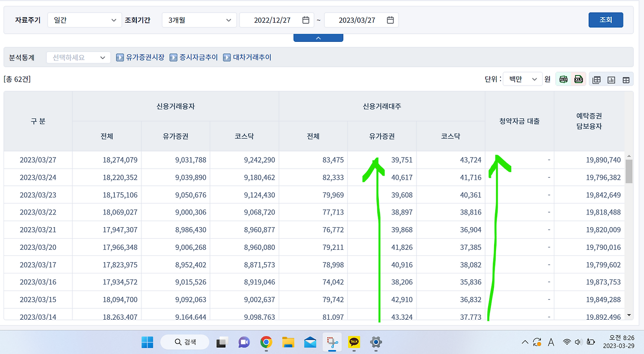The width and height of the screenshot is (644, 354).
Task: Click play icon beside 증시자금추이
Action: pyautogui.click(x=174, y=57)
